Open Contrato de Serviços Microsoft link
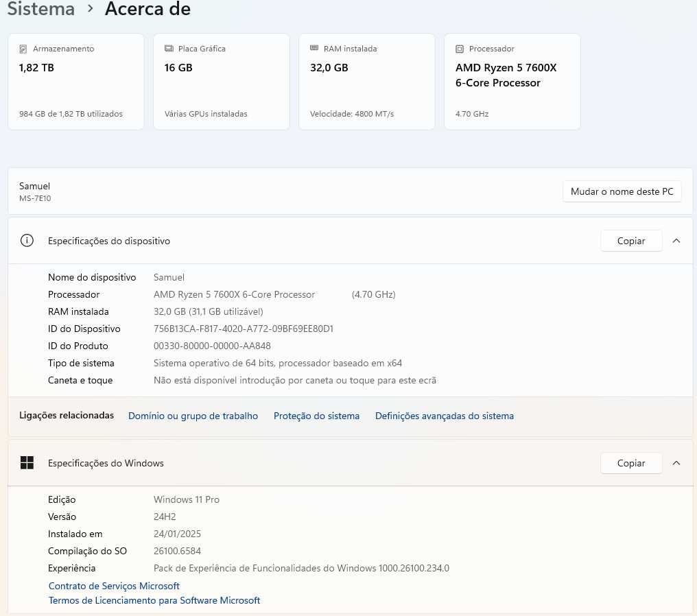Viewport: 697px width, 616px height. click(114, 586)
